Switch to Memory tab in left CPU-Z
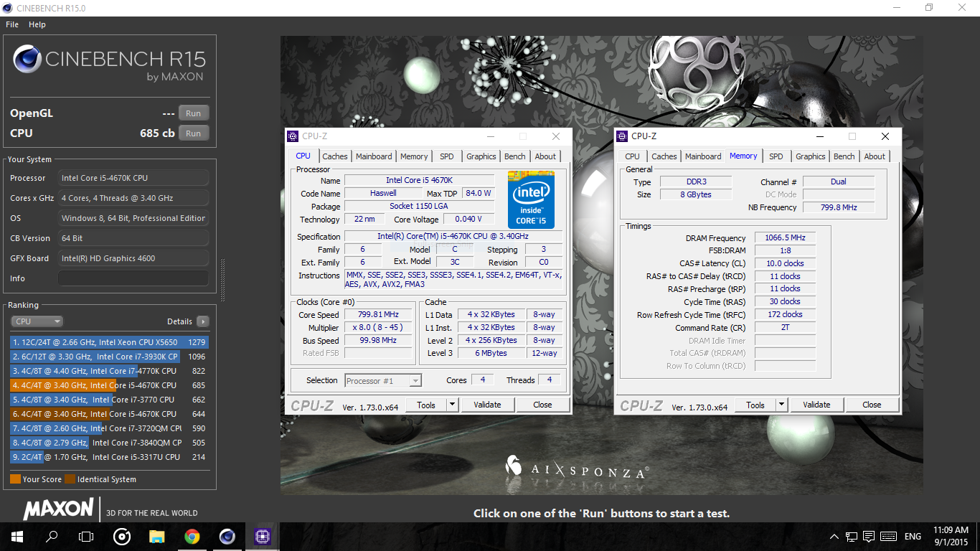980x551 pixels. coord(414,156)
